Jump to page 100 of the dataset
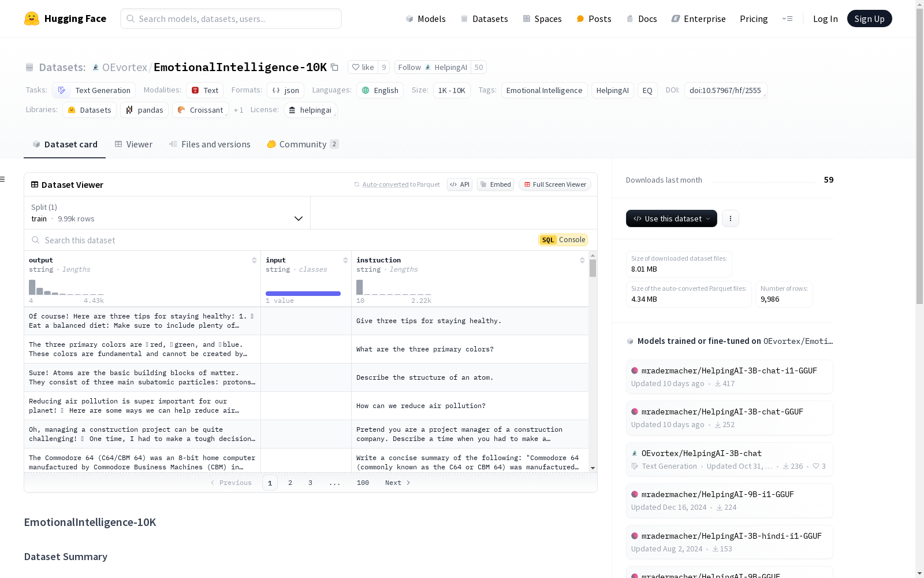This screenshot has height=578, width=924. 363,483
